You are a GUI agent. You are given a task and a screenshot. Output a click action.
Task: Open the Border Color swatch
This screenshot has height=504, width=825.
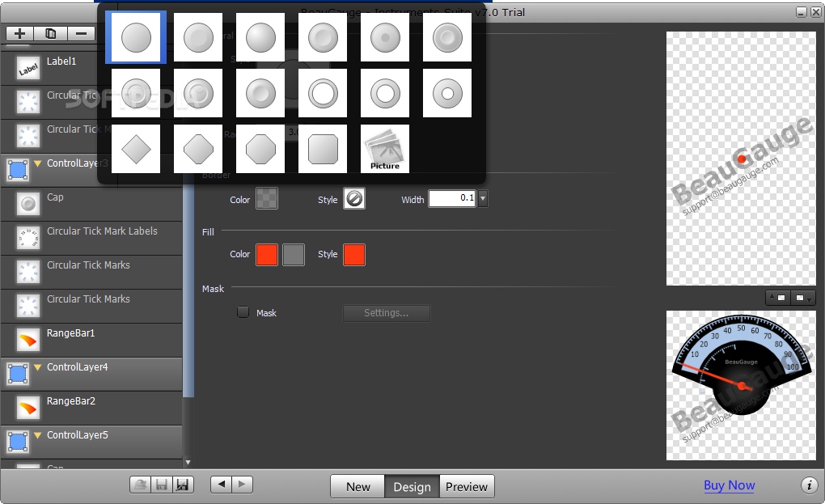267,199
